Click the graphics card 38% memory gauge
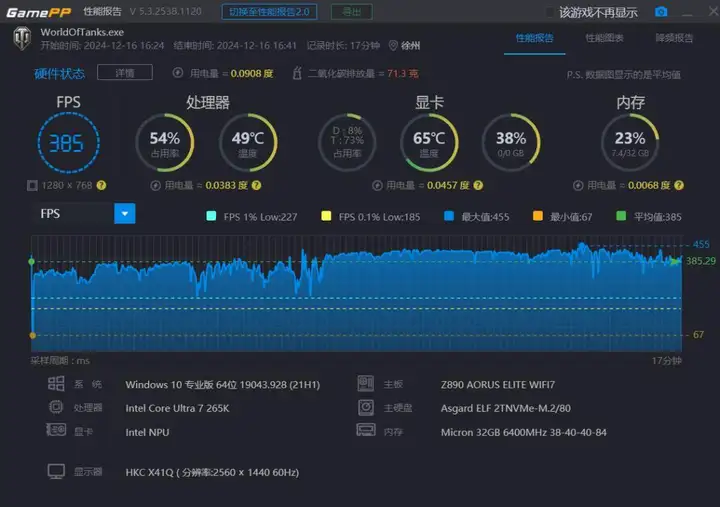The height and width of the screenshot is (507, 720). point(511,143)
